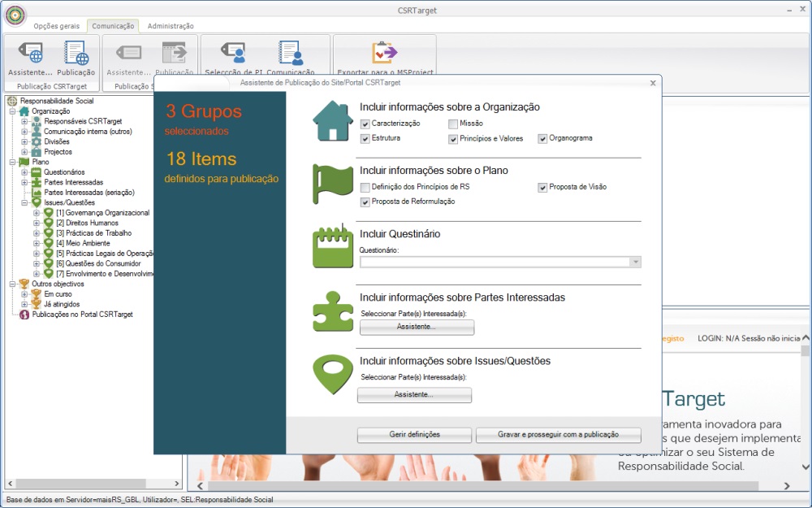The width and height of the screenshot is (812, 508).
Task: Switch to the Opções gerais tab
Action: (x=57, y=26)
